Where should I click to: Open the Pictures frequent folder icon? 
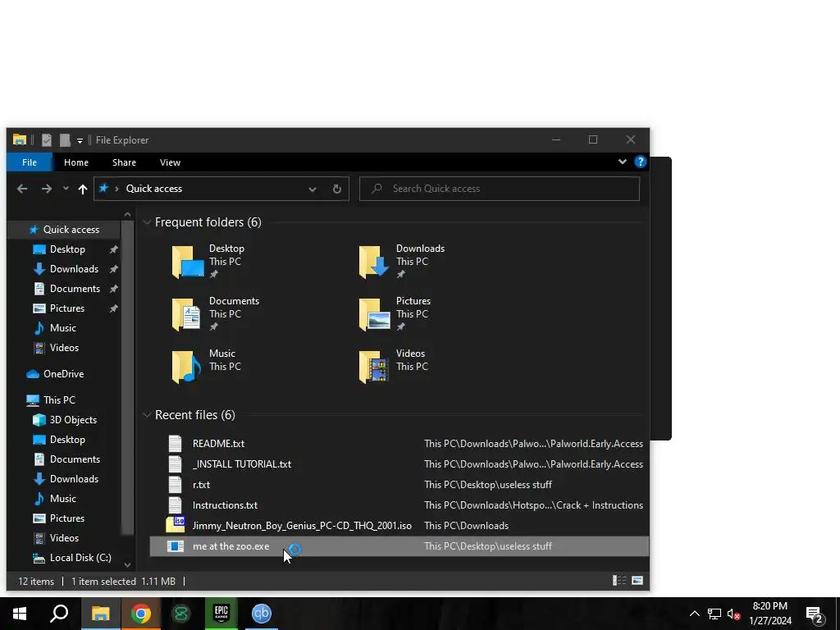tap(374, 314)
